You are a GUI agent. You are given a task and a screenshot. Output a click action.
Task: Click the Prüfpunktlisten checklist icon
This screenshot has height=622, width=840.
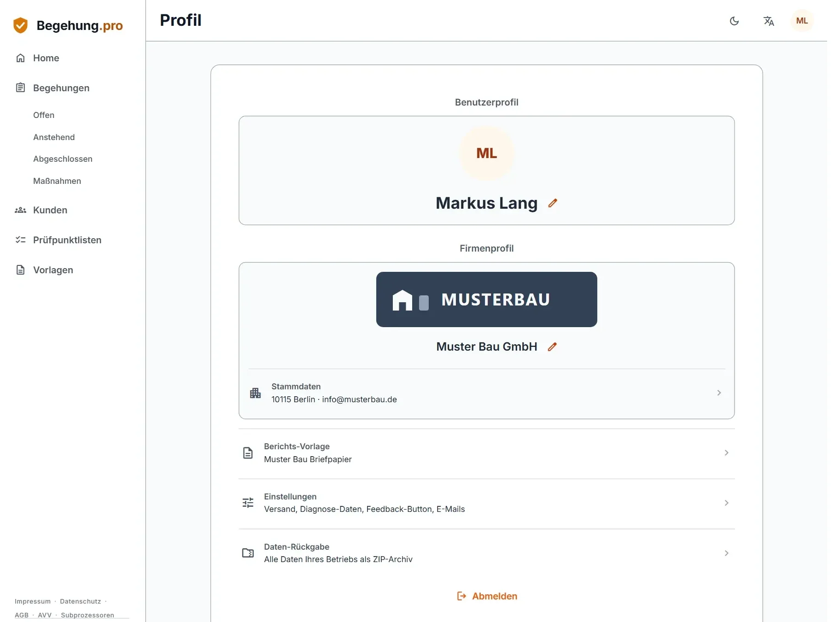click(20, 240)
